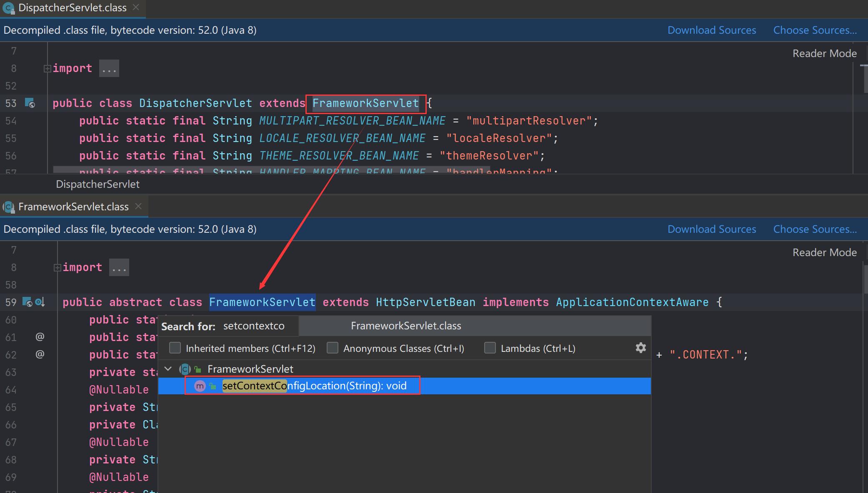Click the gutter class icon on line 59

(27, 302)
